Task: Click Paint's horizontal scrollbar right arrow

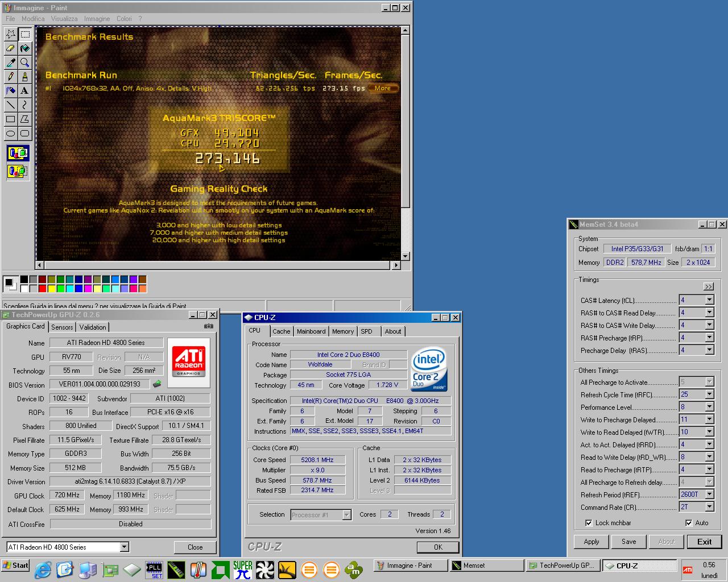Action: tap(396, 265)
